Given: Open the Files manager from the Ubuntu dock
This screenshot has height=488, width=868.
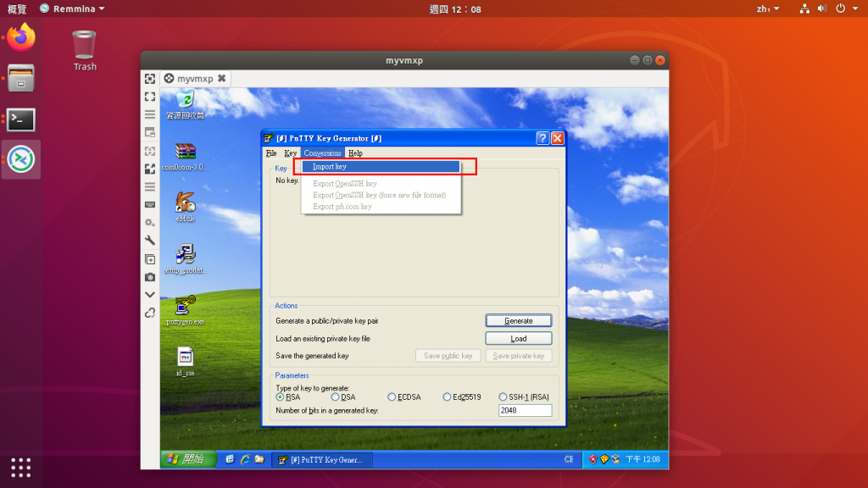Looking at the screenshot, I should 21,78.
